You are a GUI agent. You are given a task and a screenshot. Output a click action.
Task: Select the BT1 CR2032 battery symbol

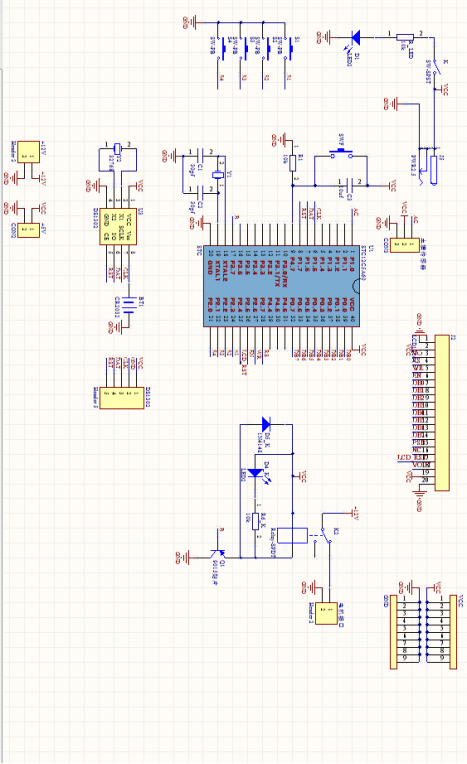129,306
